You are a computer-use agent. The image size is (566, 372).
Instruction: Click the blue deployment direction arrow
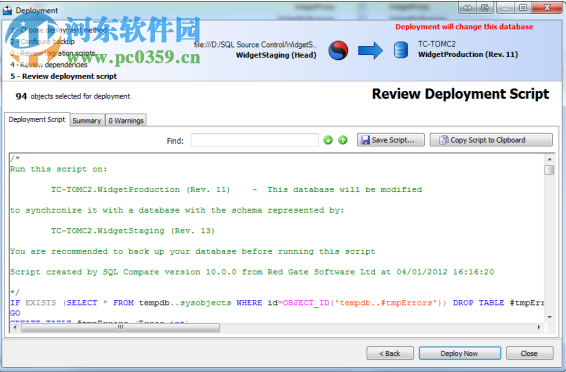[370, 51]
